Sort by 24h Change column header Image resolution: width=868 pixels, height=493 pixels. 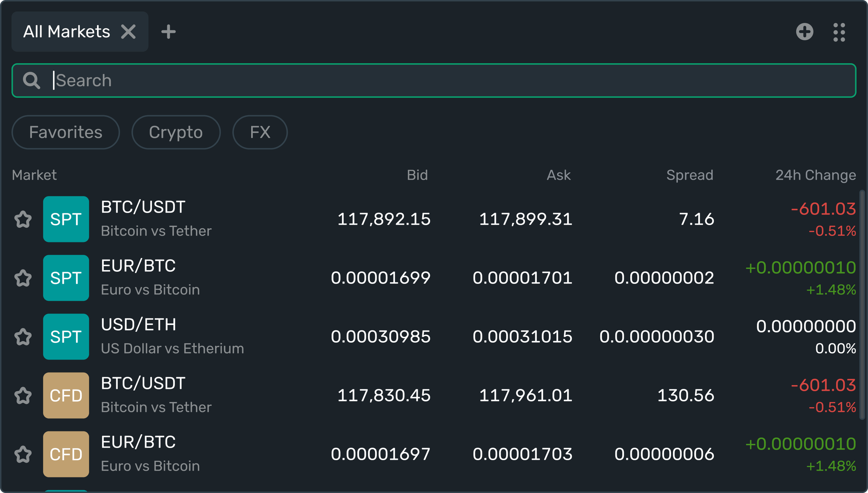pos(815,175)
